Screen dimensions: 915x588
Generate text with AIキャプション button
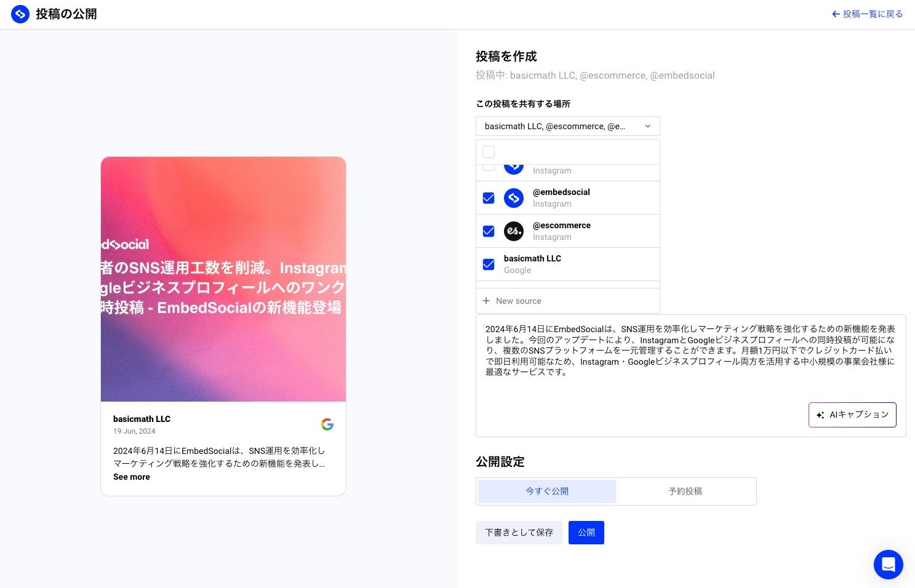coord(852,415)
